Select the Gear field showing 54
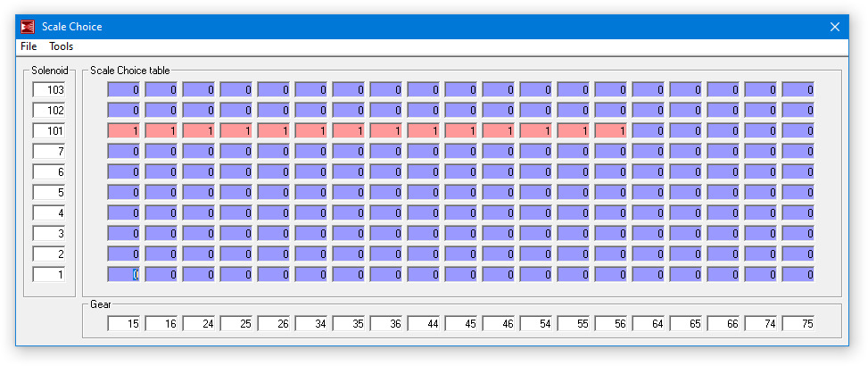868x366 pixels. pyautogui.click(x=536, y=324)
